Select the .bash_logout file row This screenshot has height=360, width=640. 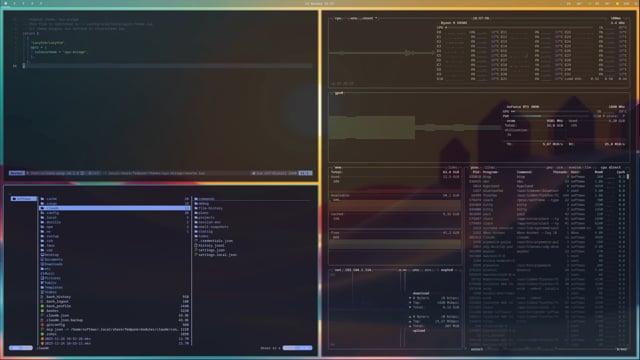[x=115, y=302]
